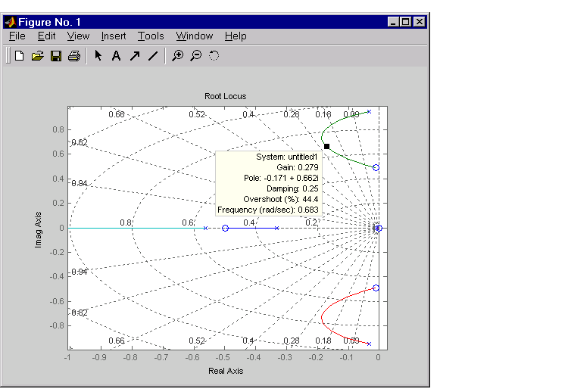The width and height of the screenshot is (568, 392).
Task: Toggle the Zoom Out magnifier tool
Action: (x=195, y=56)
